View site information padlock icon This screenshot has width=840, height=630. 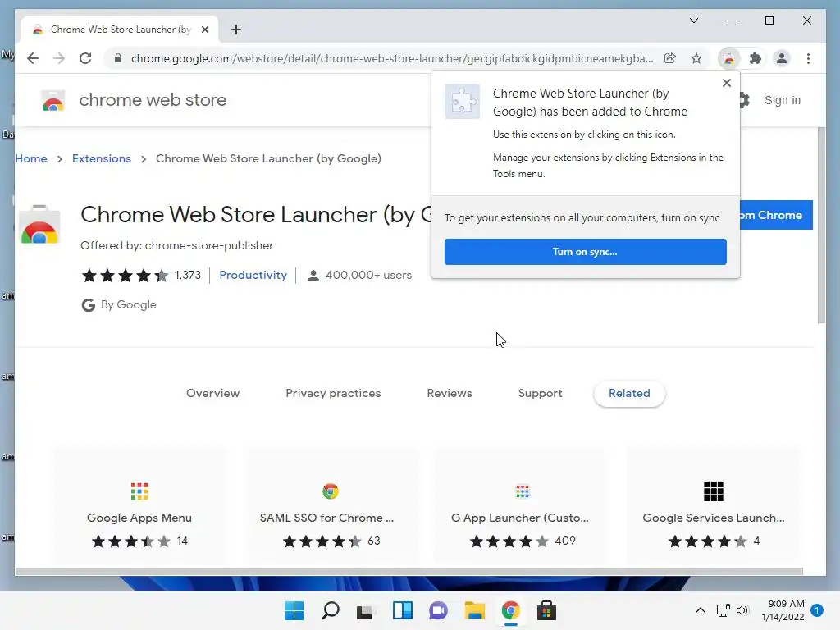(x=118, y=58)
